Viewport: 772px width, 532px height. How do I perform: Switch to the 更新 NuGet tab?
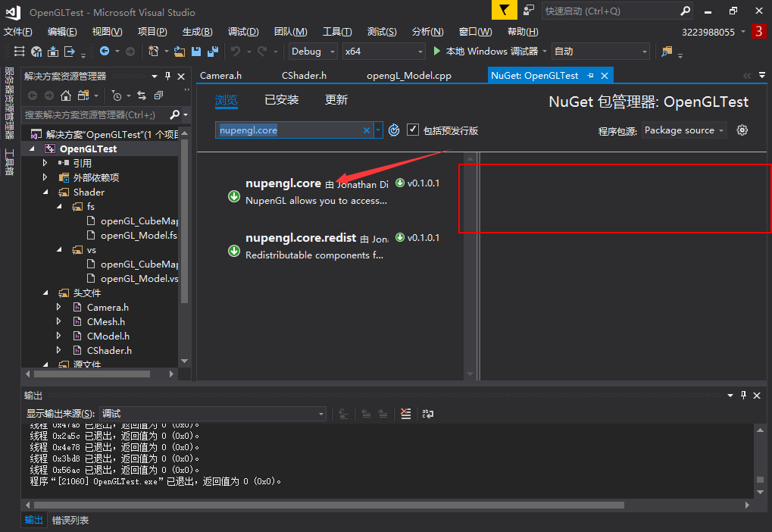pyautogui.click(x=336, y=100)
